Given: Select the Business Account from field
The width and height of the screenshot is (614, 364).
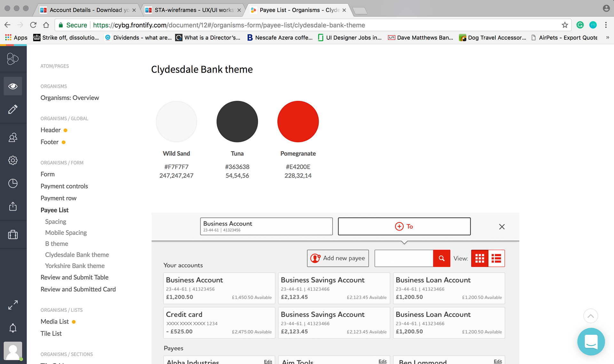Looking at the screenshot, I should point(266,226).
